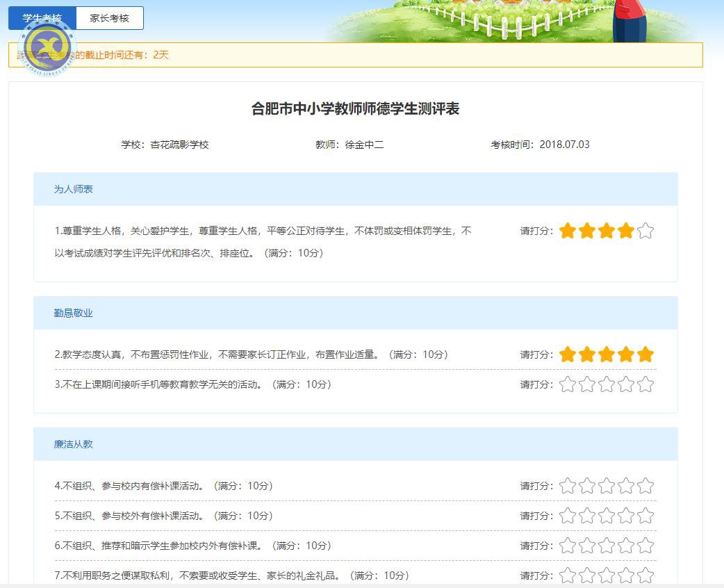Click the last star for question 7
This screenshot has height=588, width=724.
tap(645, 575)
